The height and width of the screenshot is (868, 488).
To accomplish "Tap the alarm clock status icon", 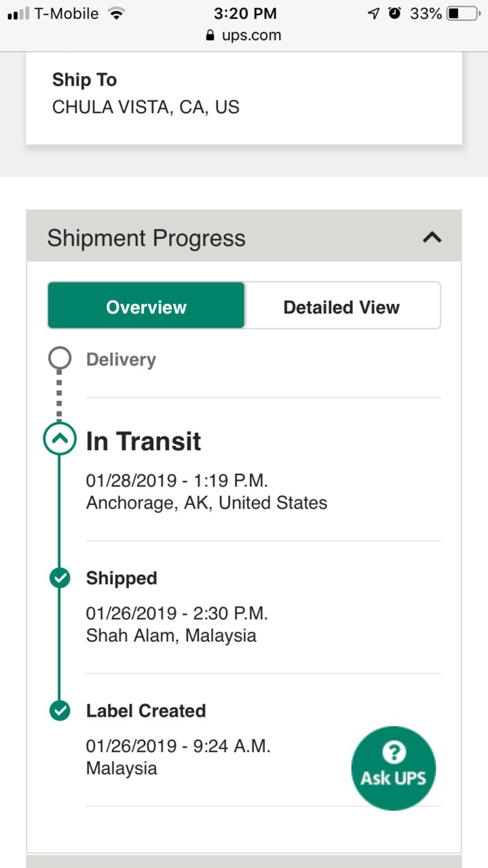I will coord(394,13).
